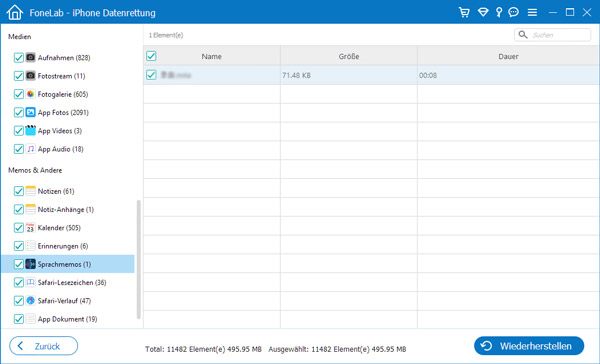The height and width of the screenshot is (364, 600).
Task: Uncheck the Fotostream (11) checkbox
Action: (18, 76)
